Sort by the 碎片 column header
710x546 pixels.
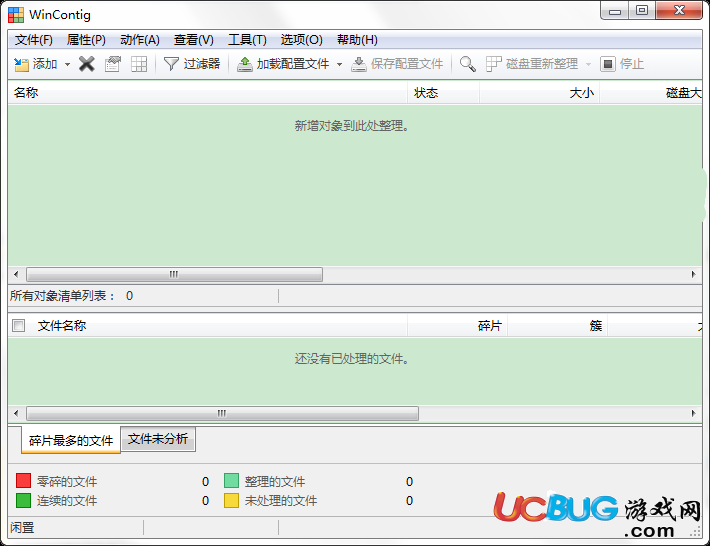pos(457,326)
